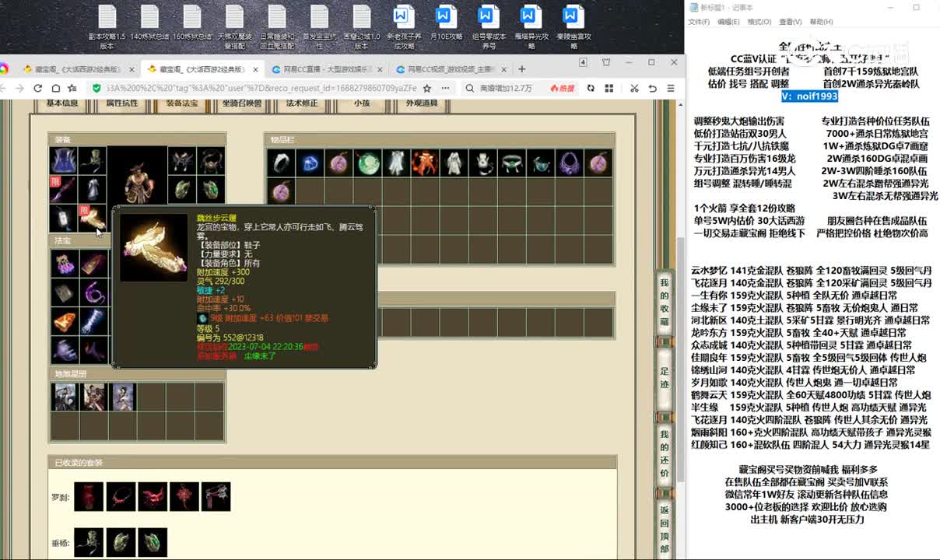Image resolution: width=940 pixels, height=560 pixels.
Task: Click the blue scroll treasure in 法宝
Action: click(x=93, y=321)
